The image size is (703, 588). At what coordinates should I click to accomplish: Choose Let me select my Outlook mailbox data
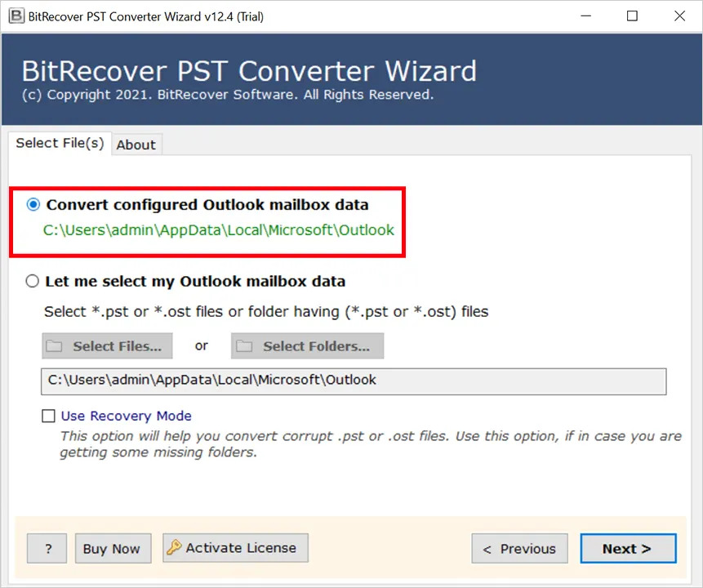tap(32, 280)
